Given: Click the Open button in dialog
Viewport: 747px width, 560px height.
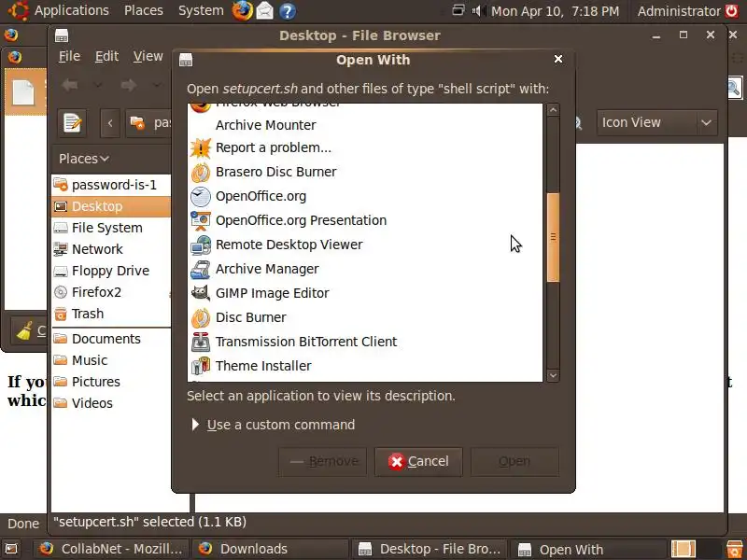Looking at the screenshot, I should [x=514, y=461].
